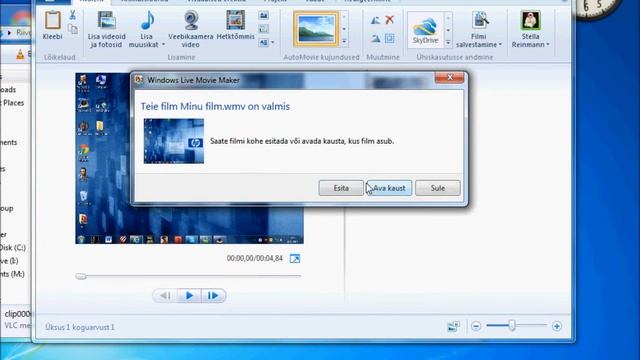Click the Üksus 1 koguarvust 1 status text

80,327
